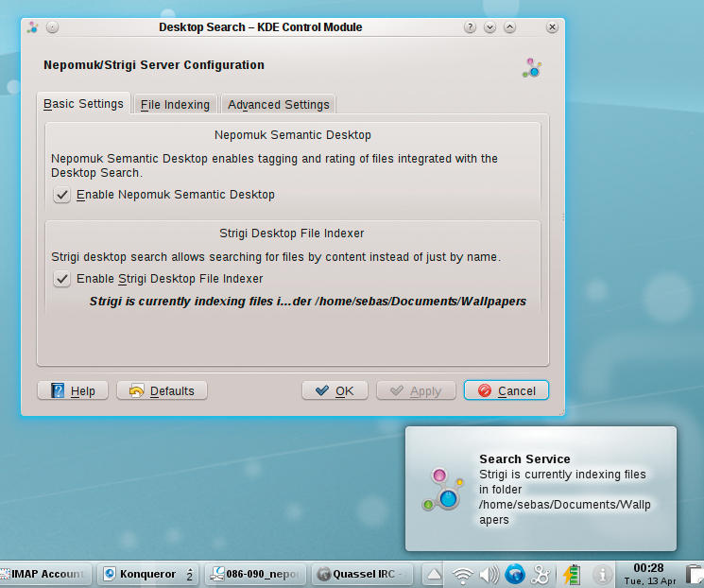The height and width of the screenshot is (588, 704).
Task: Click the Help button
Action: 73,390
